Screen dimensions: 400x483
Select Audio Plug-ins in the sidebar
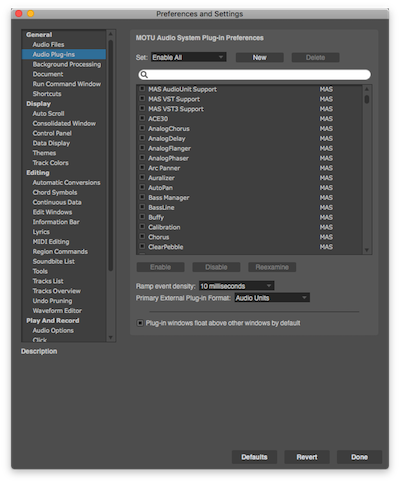tap(64, 54)
